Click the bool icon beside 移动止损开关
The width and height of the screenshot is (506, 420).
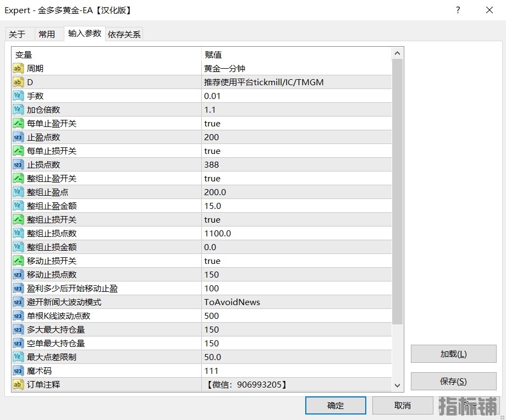pos(18,261)
